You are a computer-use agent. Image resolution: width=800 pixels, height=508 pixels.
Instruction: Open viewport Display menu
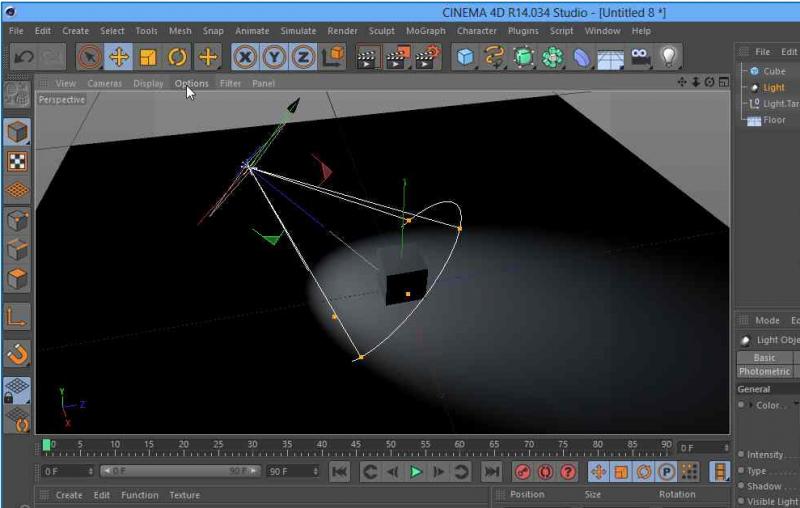click(x=148, y=83)
